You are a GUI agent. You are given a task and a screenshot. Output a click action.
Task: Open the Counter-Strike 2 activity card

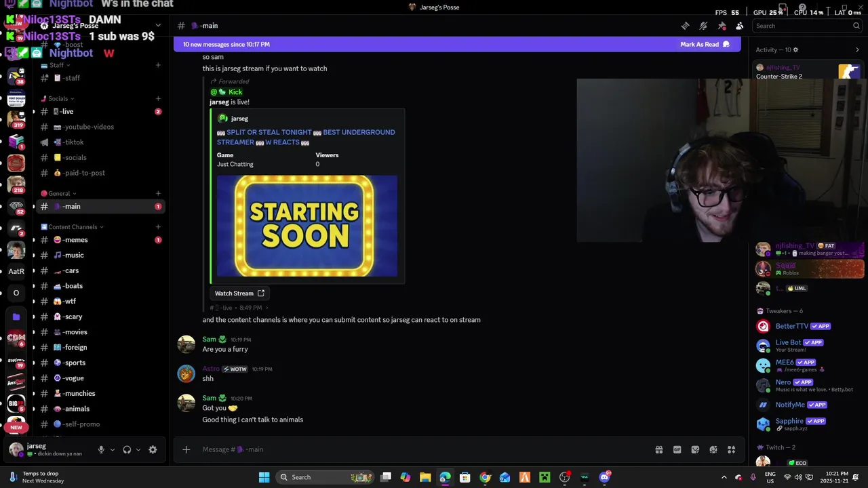pyautogui.click(x=808, y=71)
